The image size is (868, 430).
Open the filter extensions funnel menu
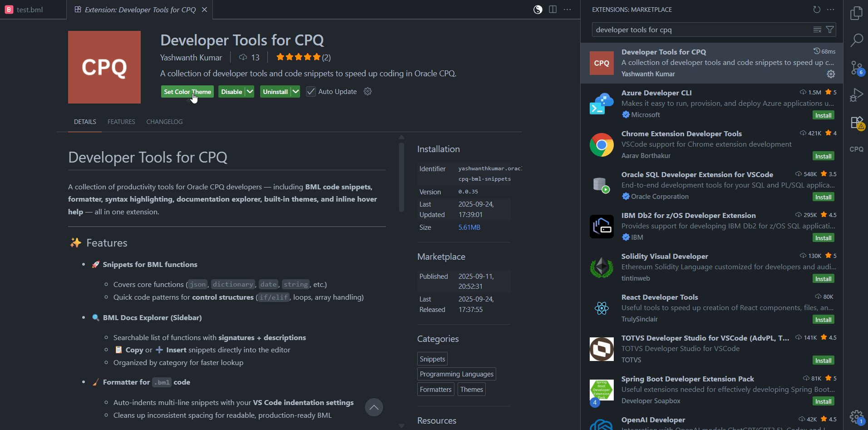point(830,30)
